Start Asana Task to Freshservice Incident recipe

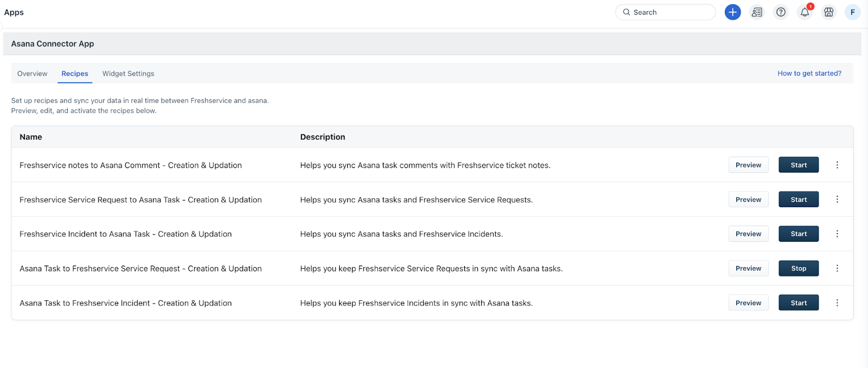799,303
